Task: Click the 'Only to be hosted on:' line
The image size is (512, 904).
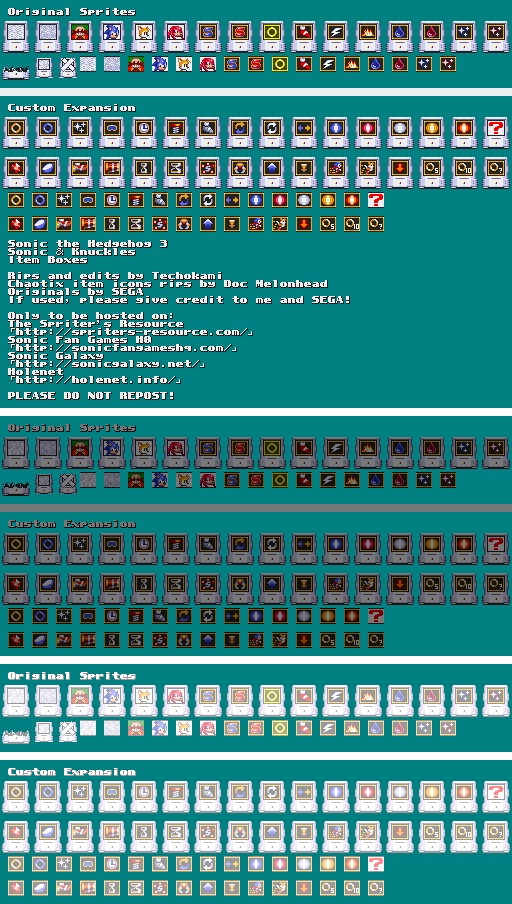Action: tap(91, 316)
